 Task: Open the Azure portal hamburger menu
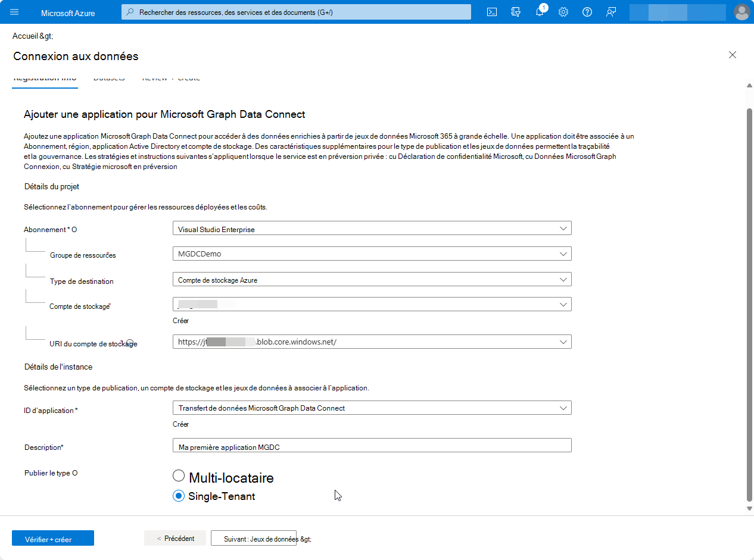tap(14, 11)
